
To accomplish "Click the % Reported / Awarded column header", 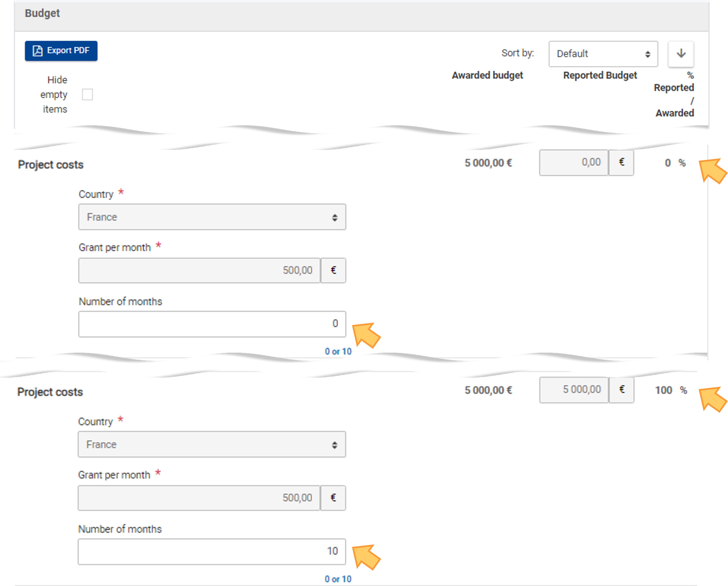I will 674,94.
